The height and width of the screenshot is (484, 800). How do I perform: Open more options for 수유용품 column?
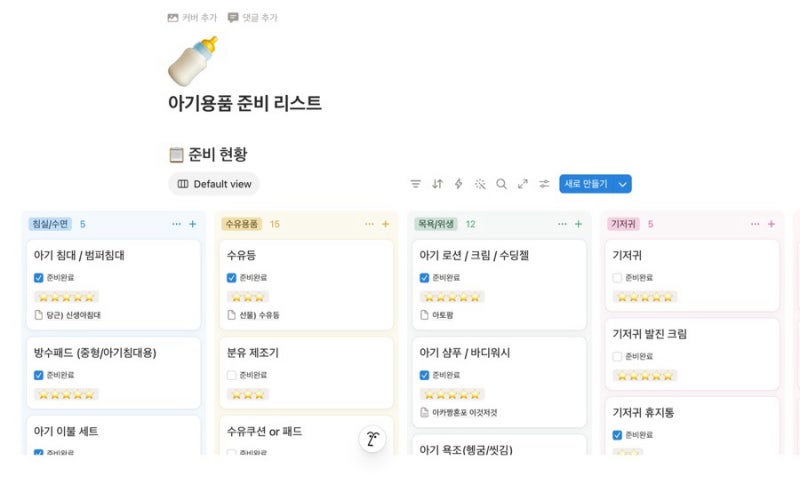[369, 224]
